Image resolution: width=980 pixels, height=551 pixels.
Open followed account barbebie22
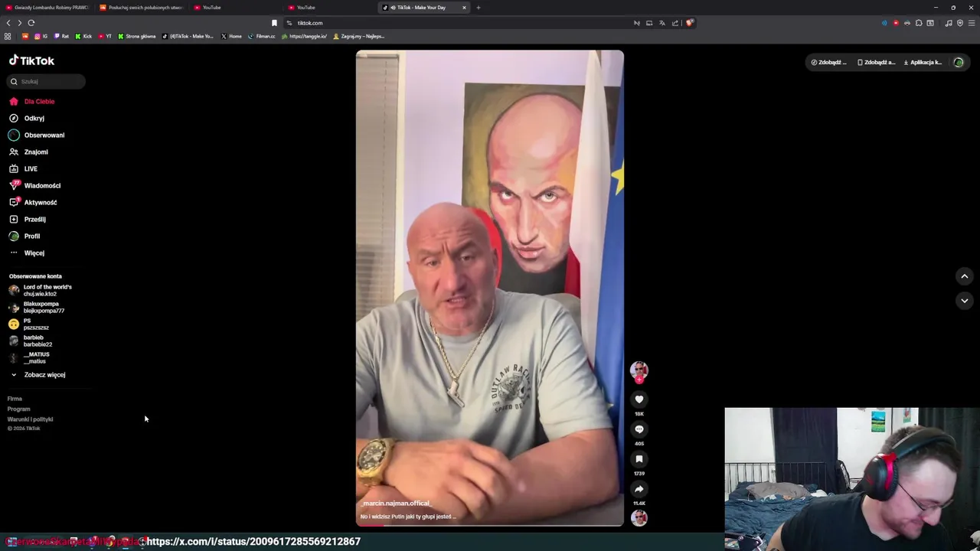[31, 341]
